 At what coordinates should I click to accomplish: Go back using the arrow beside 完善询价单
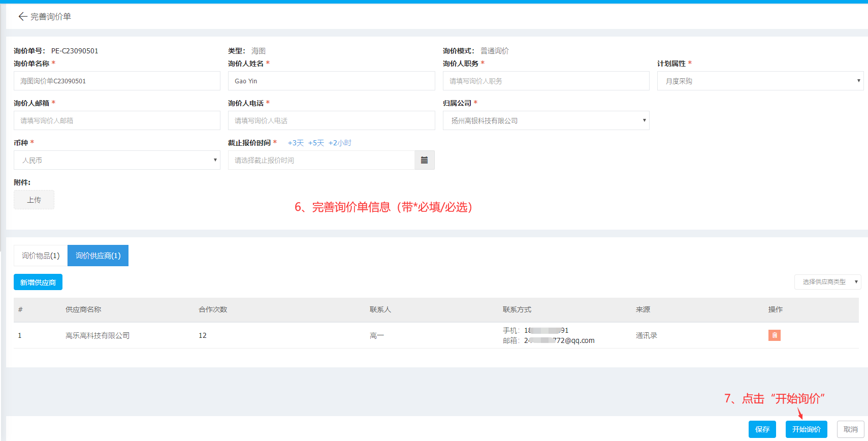[x=22, y=17]
